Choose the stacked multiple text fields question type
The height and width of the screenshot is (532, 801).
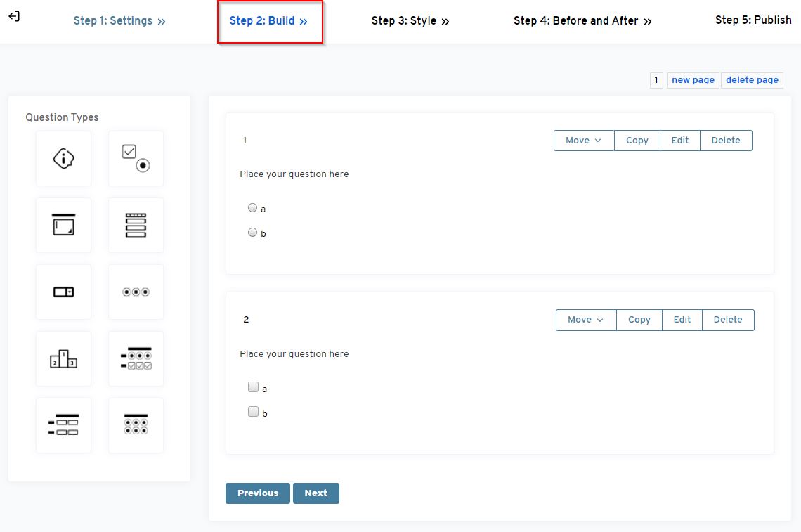tap(136, 225)
